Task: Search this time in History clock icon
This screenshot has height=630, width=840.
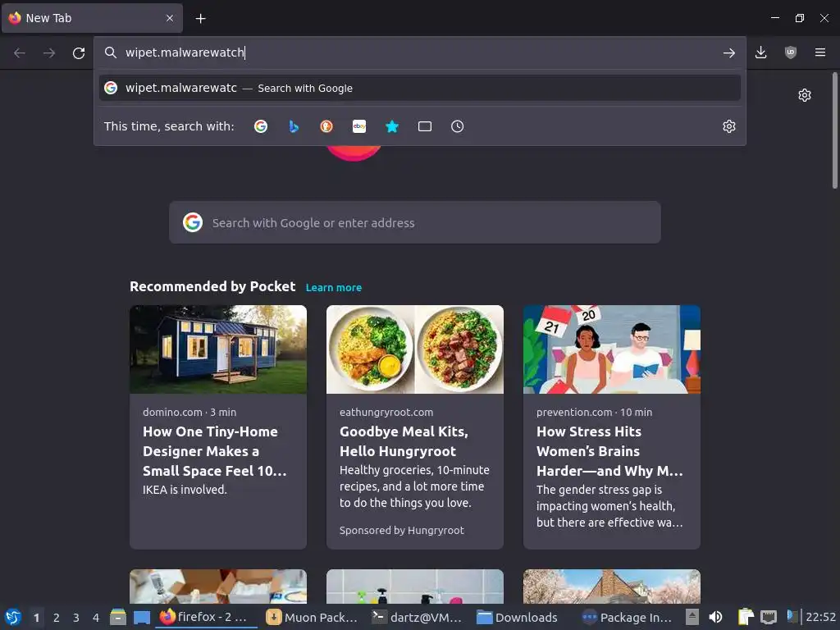Action: [458, 126]
